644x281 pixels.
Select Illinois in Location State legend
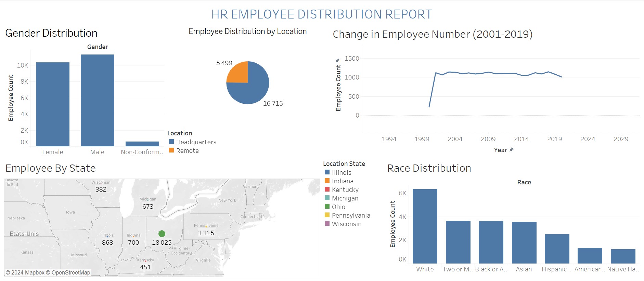342,172
